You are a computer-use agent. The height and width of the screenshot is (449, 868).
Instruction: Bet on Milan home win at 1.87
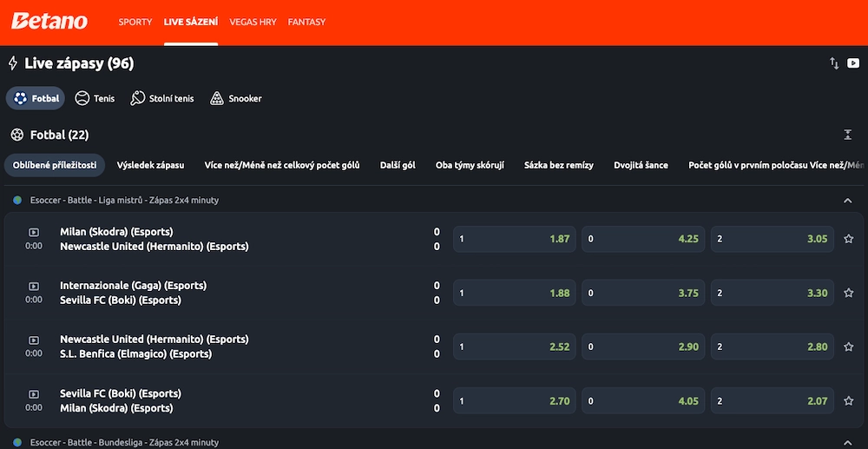(x=514, y=239)
